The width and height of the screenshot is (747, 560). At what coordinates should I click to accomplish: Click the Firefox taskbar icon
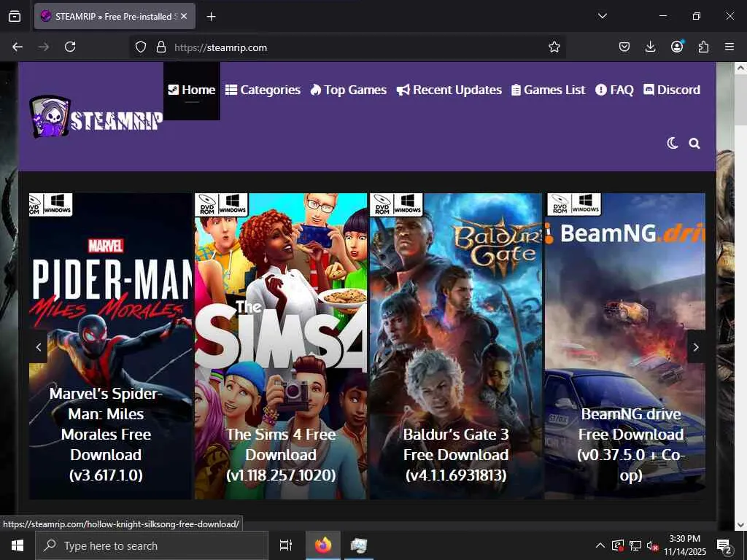tap(323, 545)
